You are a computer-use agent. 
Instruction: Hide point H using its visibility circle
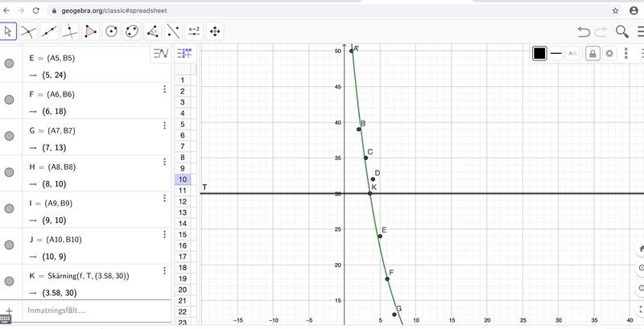click(10, 172)
